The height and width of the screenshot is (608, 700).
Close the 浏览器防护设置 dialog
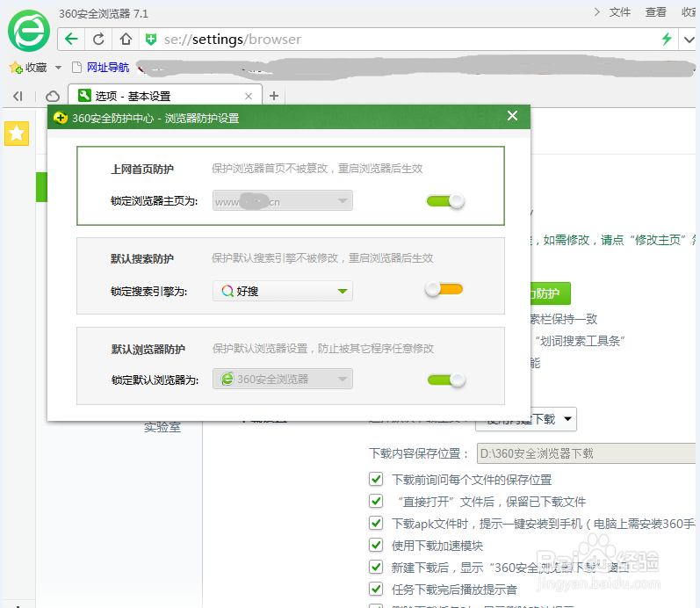513,116
